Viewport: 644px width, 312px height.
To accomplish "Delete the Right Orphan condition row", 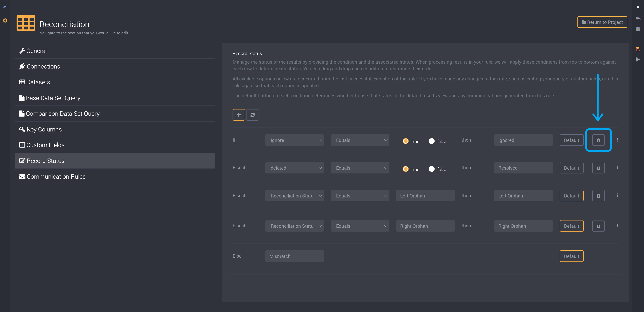I will click(x=598, y=226).
